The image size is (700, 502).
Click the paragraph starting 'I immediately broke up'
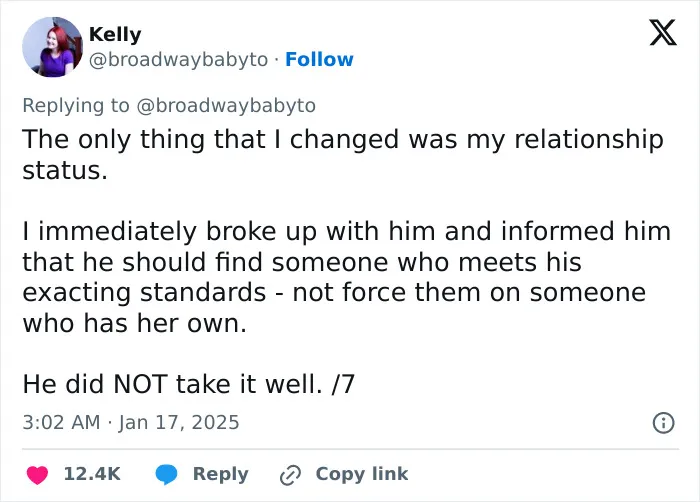pos(346,277)
